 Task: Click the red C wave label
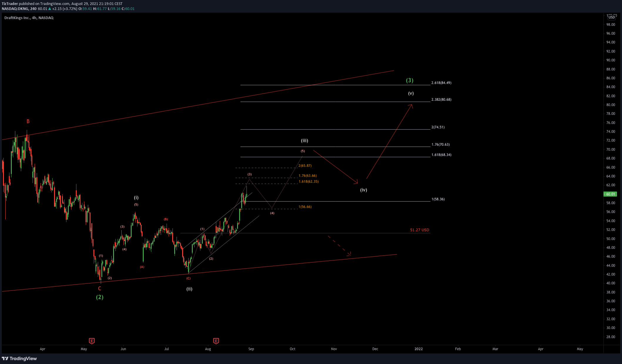[100, 288]
